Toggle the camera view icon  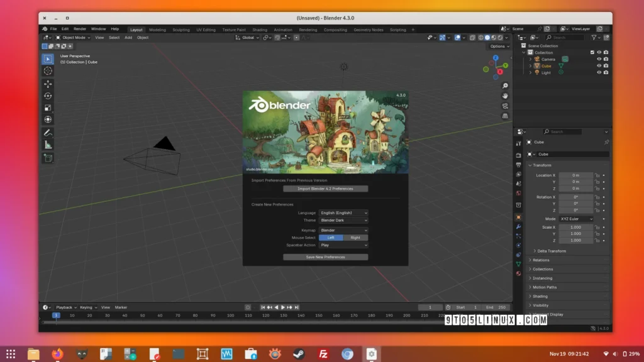point(505,106)
